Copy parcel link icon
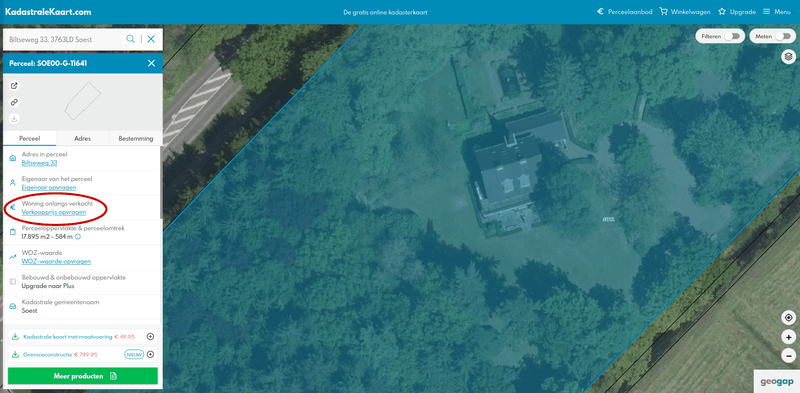800x393 pixels. pyautogui.click(x=14, y=103)
